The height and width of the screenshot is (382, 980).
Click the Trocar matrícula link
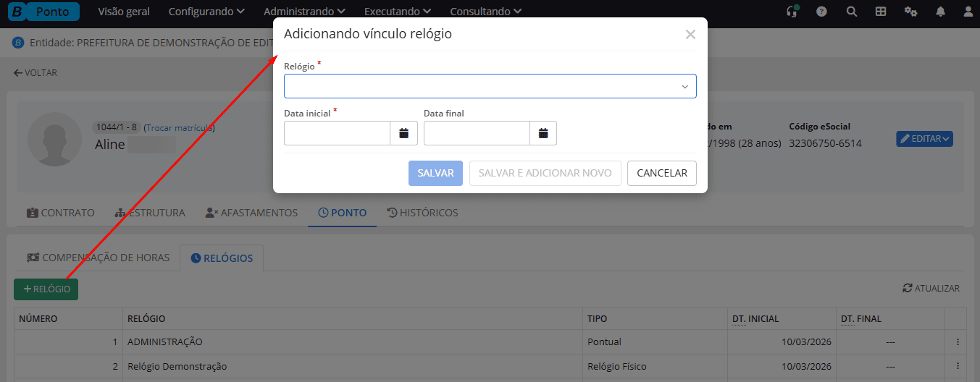[x=179, y=127]
